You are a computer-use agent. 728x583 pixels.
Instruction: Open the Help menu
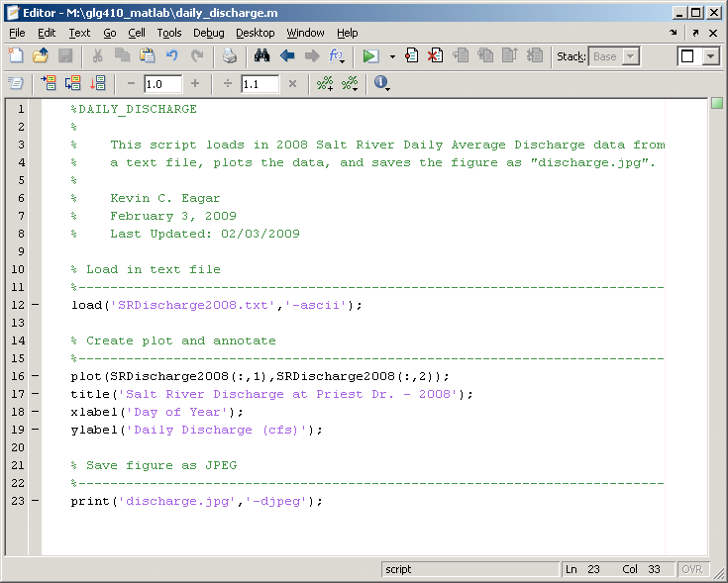pos(348,33)
